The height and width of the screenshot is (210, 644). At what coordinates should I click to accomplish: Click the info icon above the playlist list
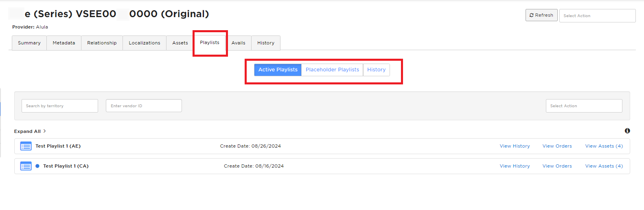coord(627,131)
